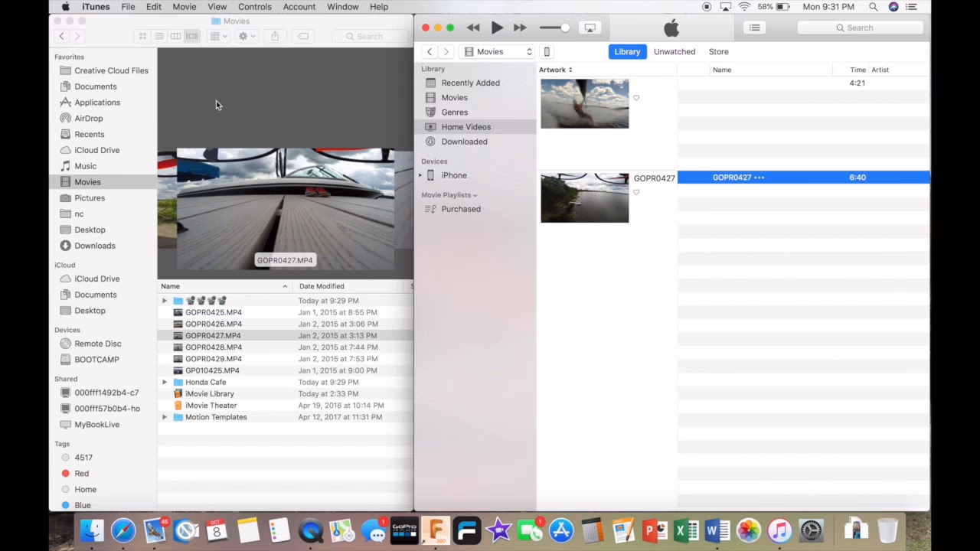Viewport: 980px width, 551px height.
Task: Open the Controls menu
Action: click(x=255, y=7)
